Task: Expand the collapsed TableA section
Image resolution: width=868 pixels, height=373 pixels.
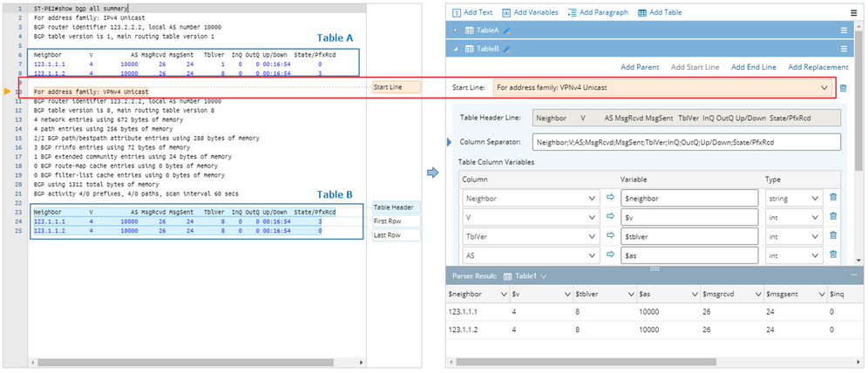Action: [457, 31]
